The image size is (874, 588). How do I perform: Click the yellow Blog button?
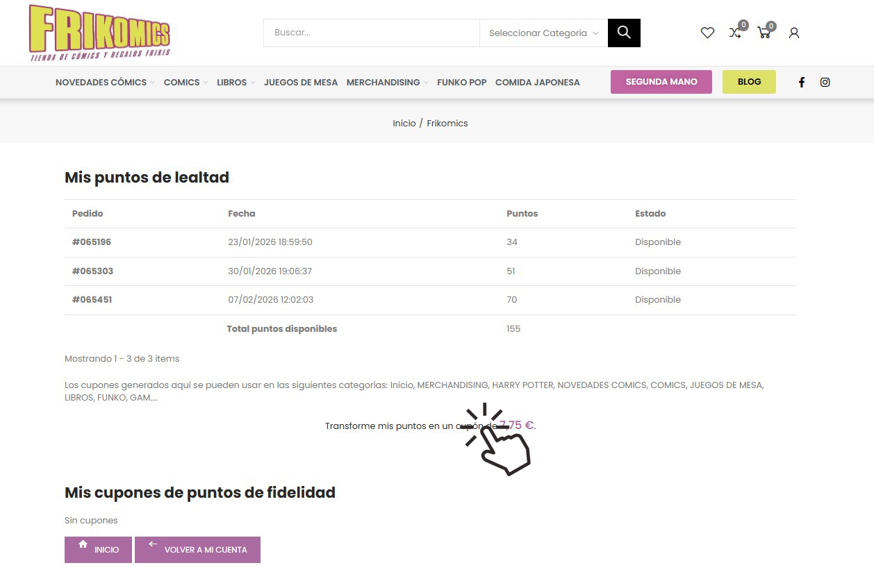(749, 82)
